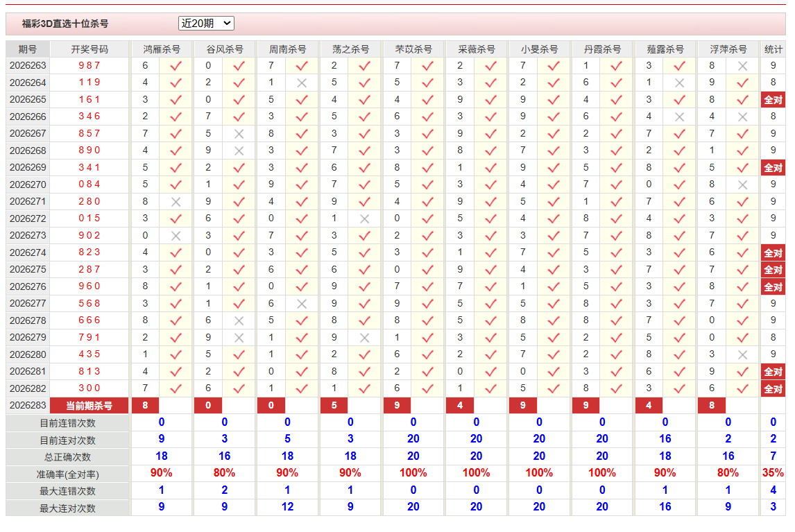795x532 pixels.
Task: Click the 鸿雁杀号 column header
Action: click(x=162, y=49)
